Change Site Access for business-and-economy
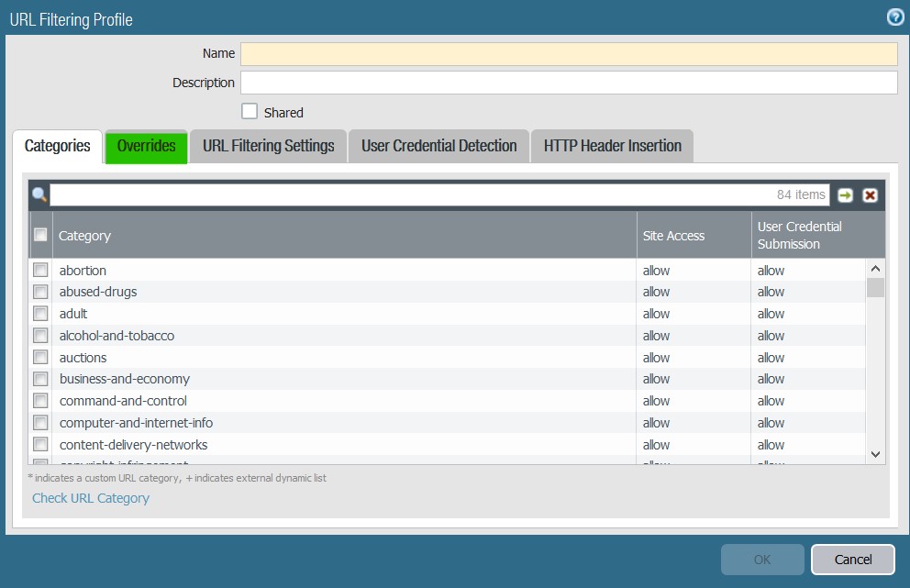 [x=656, y=379]
